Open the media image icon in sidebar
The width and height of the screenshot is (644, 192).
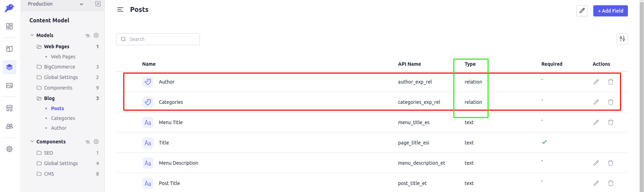(9, 85)
